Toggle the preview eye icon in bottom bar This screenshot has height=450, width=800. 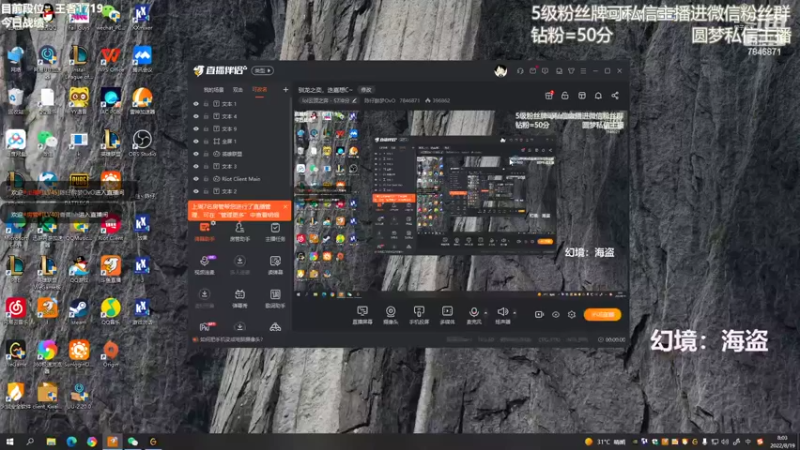click(556, 314)
